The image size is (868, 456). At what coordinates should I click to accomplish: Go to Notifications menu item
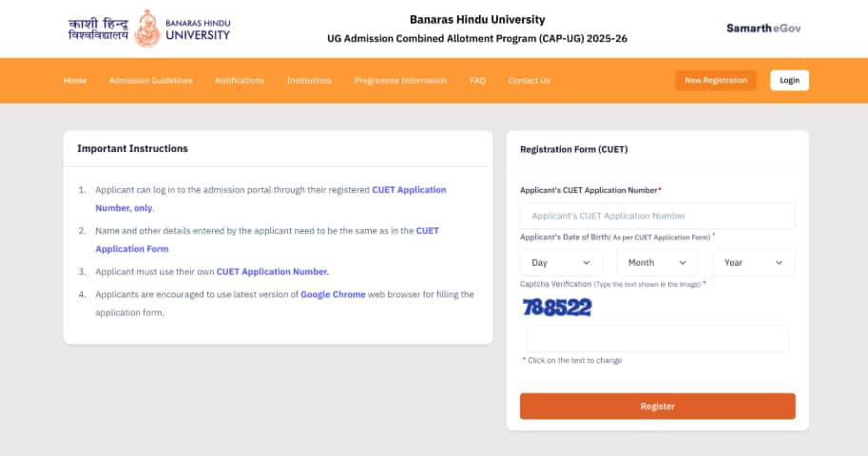(240, 80)
